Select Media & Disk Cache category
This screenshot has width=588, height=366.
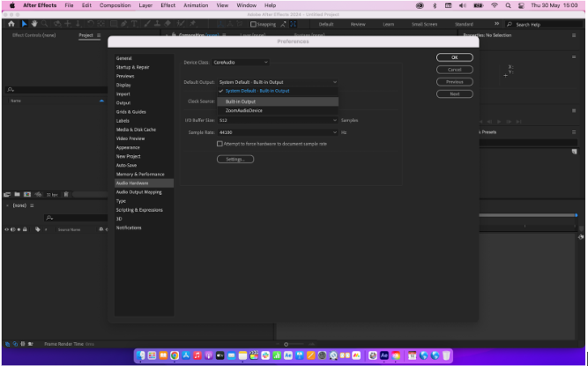(x=144, y=130)
